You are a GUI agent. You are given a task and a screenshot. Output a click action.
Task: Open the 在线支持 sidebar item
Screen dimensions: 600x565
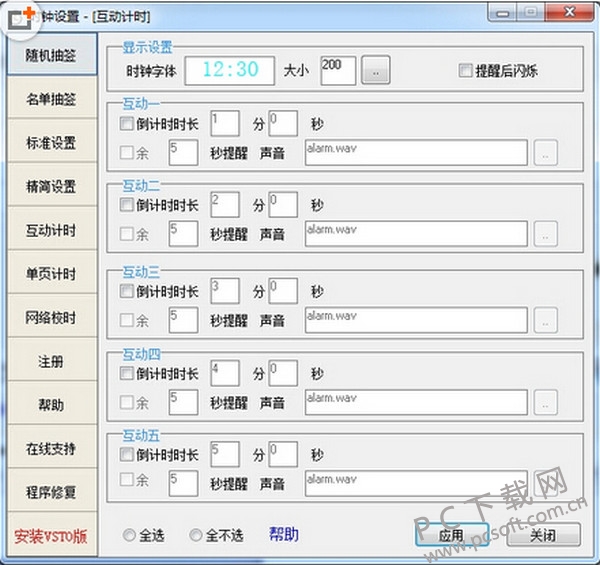click(x=52, y=448)
